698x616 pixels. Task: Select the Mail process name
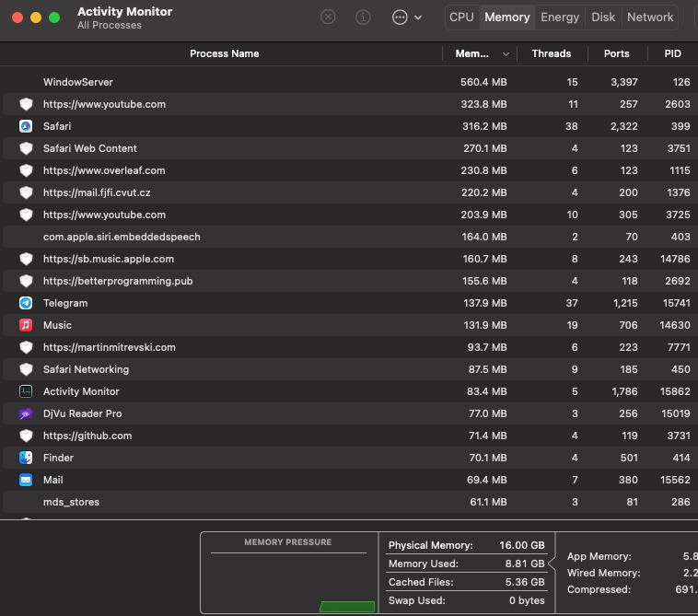[x=53, y=481]
